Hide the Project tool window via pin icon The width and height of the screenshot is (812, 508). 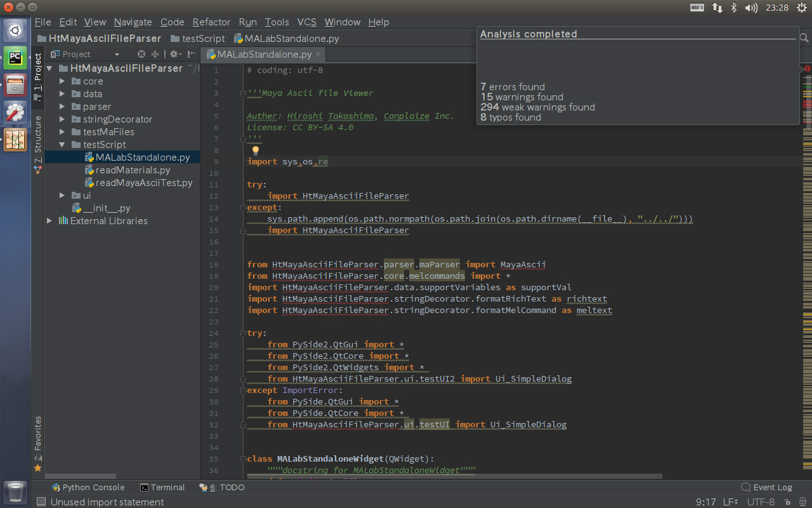(x=191, y=55)
